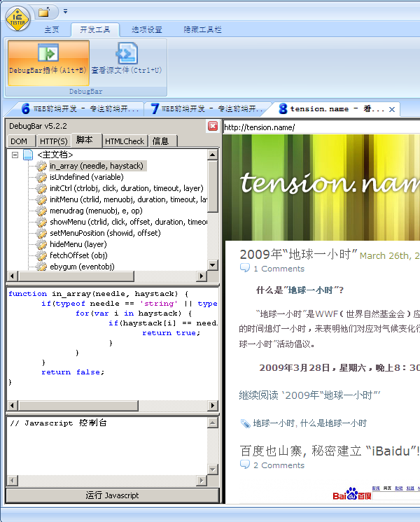The image size is (420, 522).
Task: Select the in_array function in script tree
Action: point(96,166)
